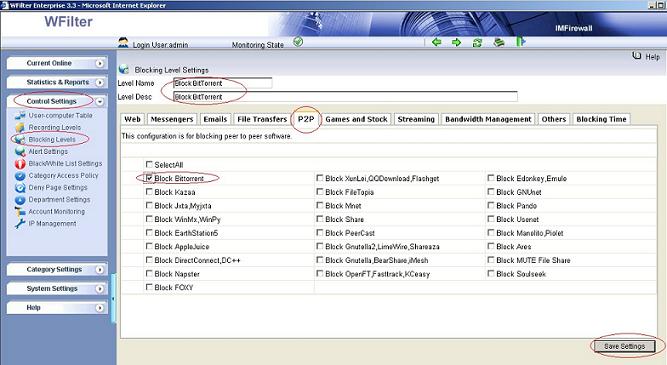Tick the Block Edonkey,Emule checkbox
667x365 pixels.
491,178
